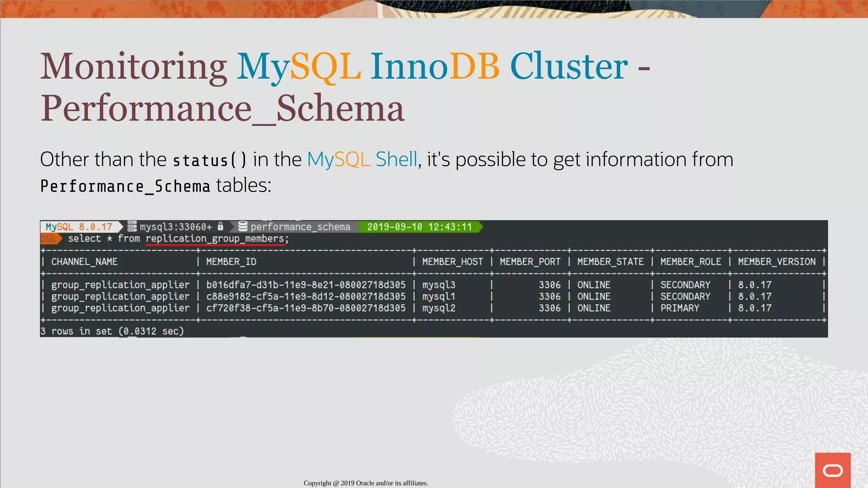Click the MEMBER_ROLE column header
Screen dimensions: 868x488
pos(691,262)
